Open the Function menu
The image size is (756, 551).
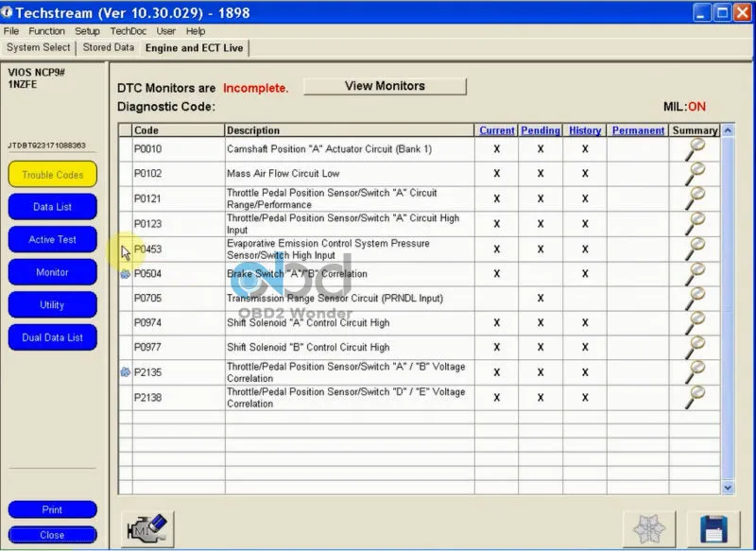(x=46, y=31)
